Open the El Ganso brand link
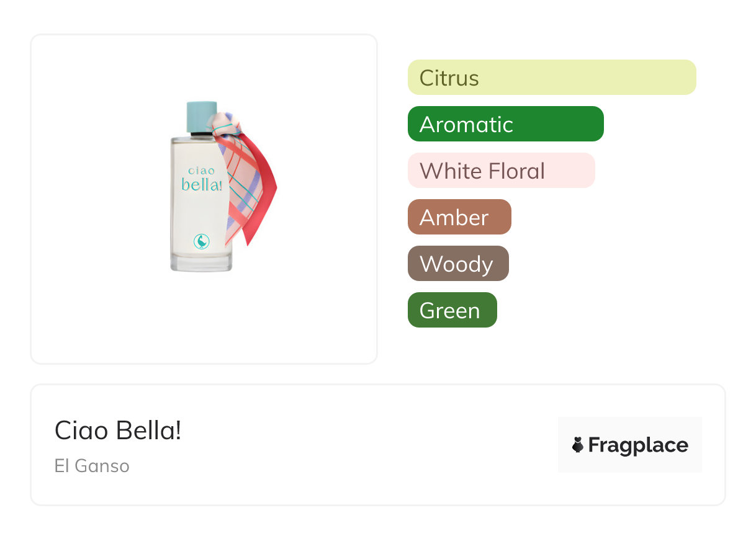This screenshot has height=536, width=756. click(92, 466)
